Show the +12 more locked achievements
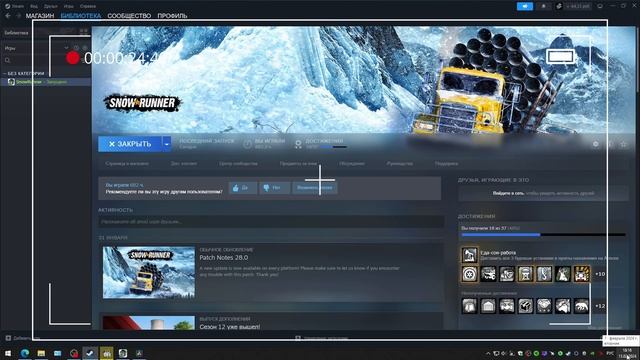The height and width of the screenshot is (360, 640). click(600, 306)
